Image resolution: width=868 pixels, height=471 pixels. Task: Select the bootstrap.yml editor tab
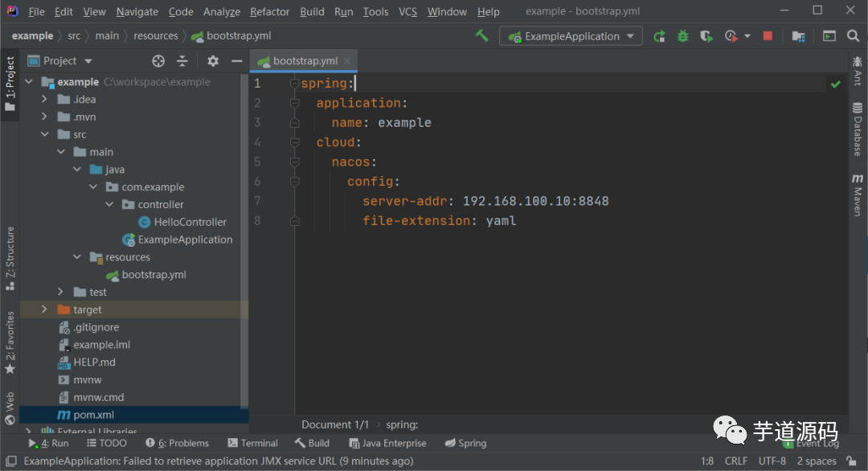coord(303,61)
